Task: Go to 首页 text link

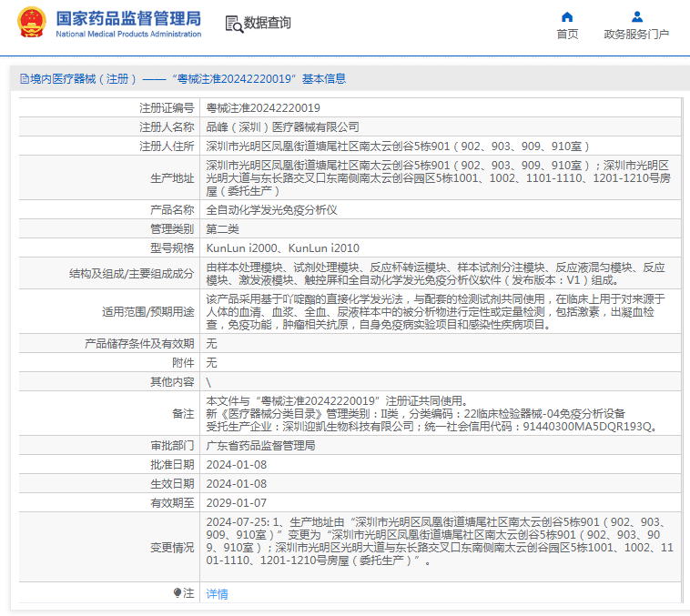Action: point(567,34)
